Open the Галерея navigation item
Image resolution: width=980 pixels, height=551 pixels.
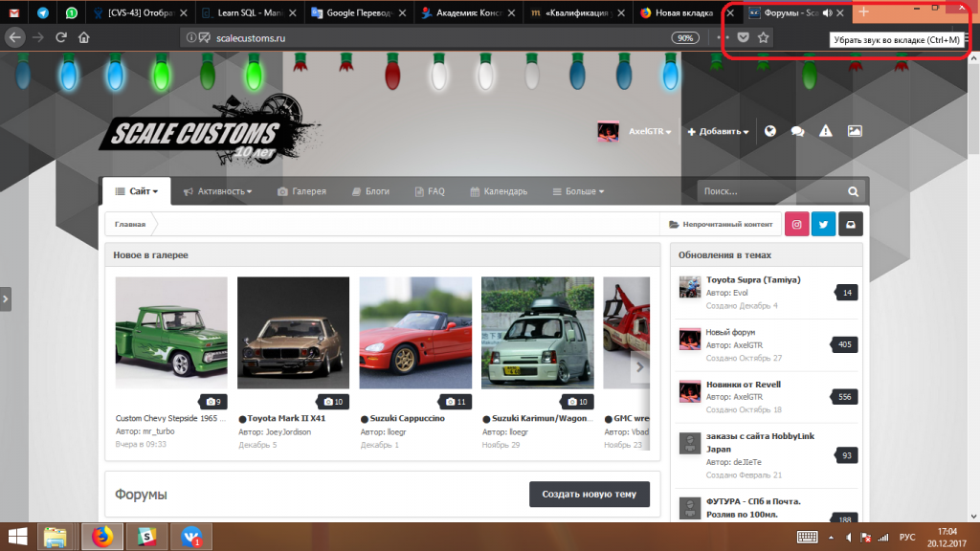[301, 191]
